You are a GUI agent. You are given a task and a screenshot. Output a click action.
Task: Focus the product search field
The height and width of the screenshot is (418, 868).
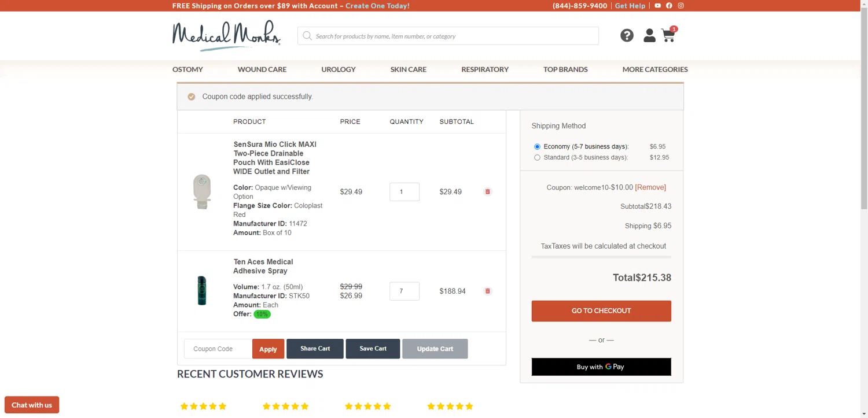click(448, 36)
